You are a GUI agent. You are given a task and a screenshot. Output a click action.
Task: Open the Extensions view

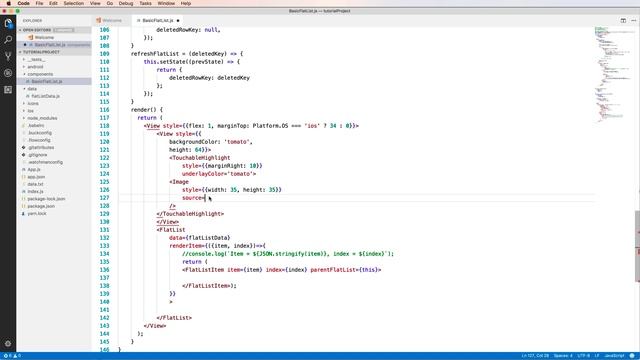tap(8, 89)
